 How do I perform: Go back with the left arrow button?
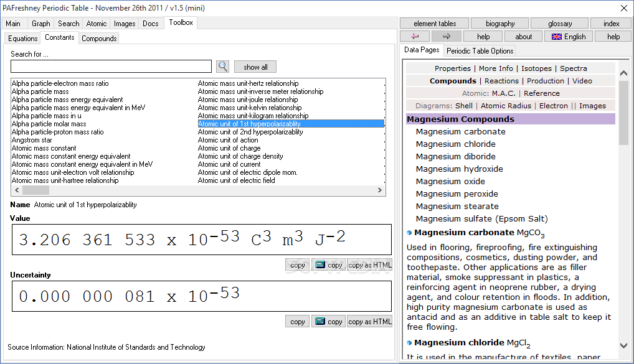click(415, 36)
